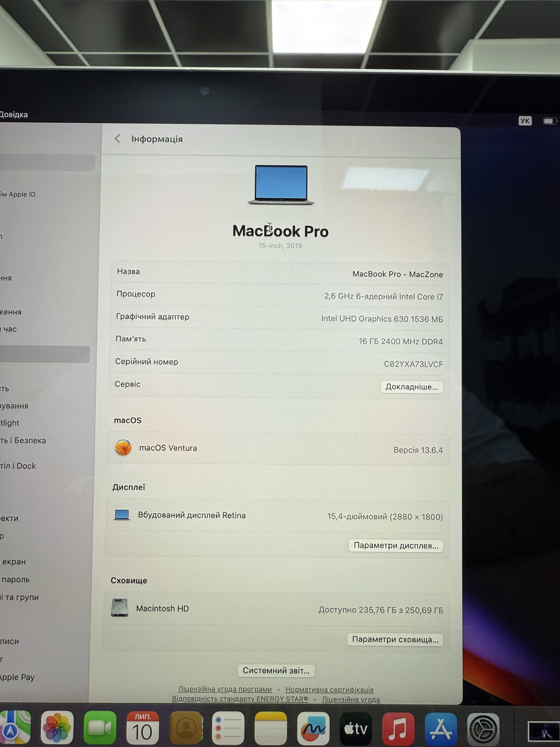Open the та групи sidebar item
This screenshot has height=747, width=560.
pos(19,597)
